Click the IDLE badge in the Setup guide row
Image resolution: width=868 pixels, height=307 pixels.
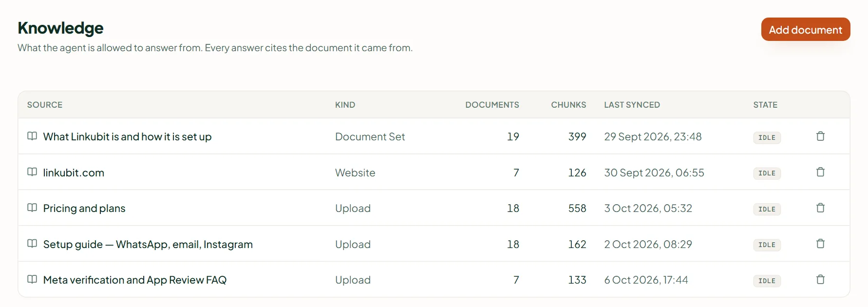(x=767, y=245)
